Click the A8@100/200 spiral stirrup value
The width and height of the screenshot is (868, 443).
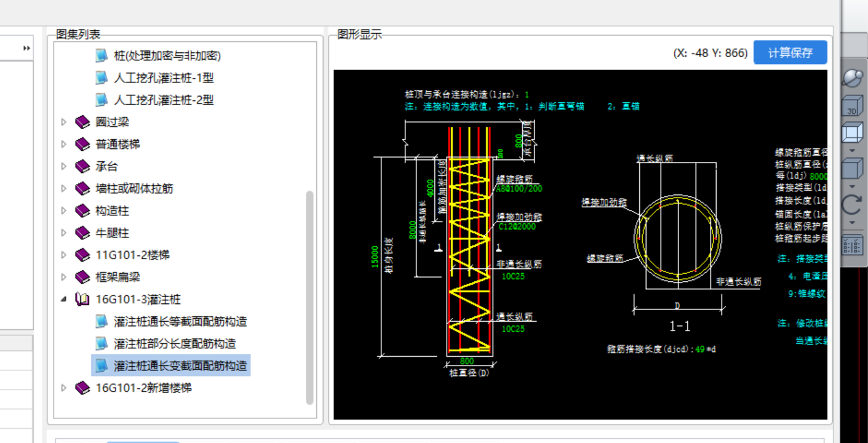coord(519,188)
